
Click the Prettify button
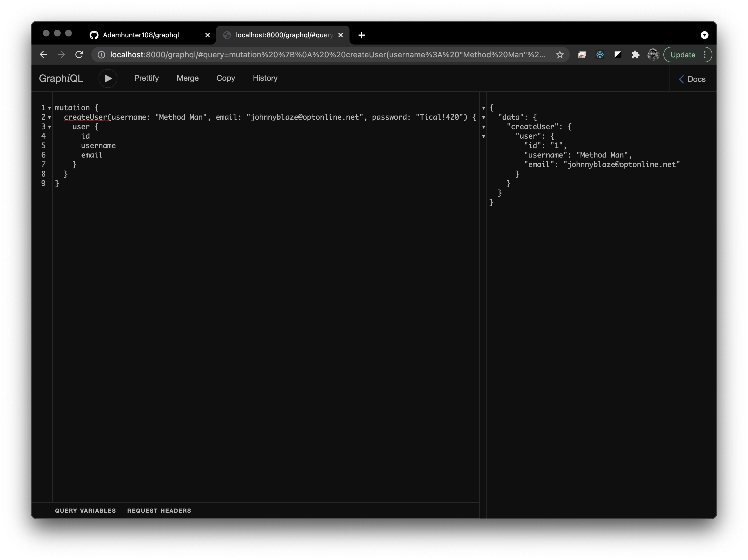click(146, 78)
